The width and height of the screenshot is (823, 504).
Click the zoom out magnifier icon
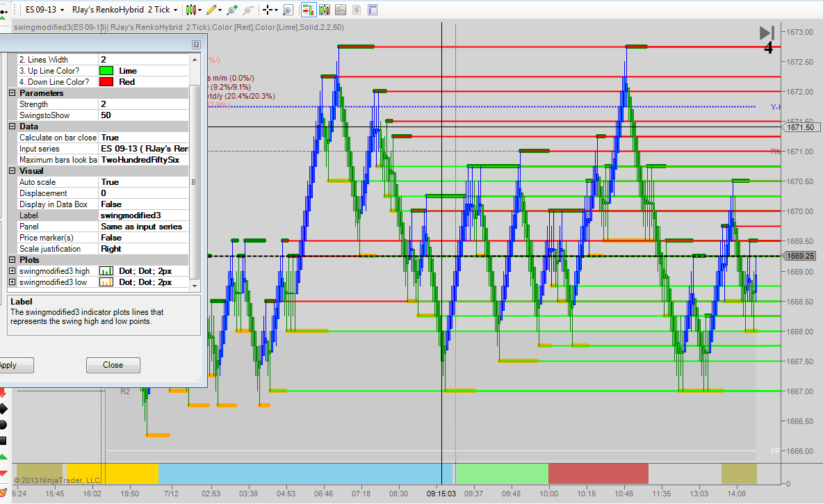247,10
